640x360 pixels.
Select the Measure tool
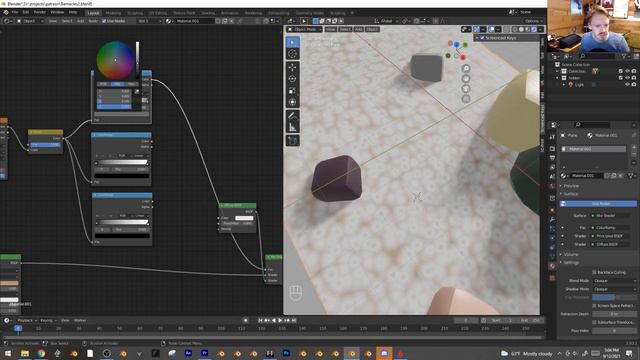point(292,127)
